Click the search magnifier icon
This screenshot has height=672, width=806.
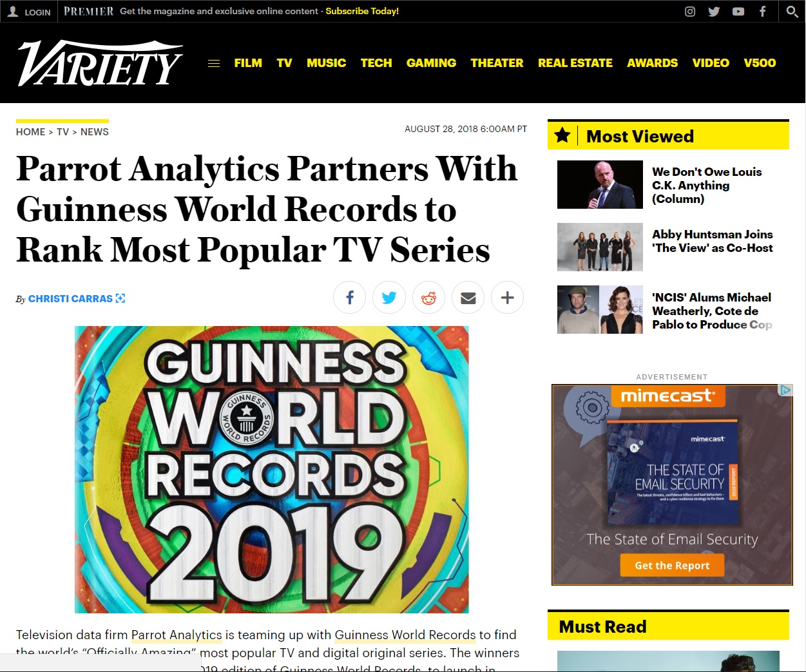pyautogui.click(x=792, y=11)
